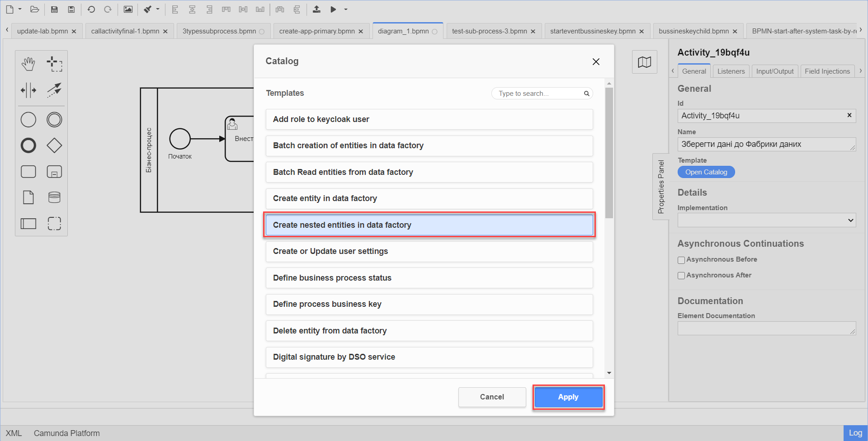Select the Gateway diamond shape

click(x=54, y=145)
